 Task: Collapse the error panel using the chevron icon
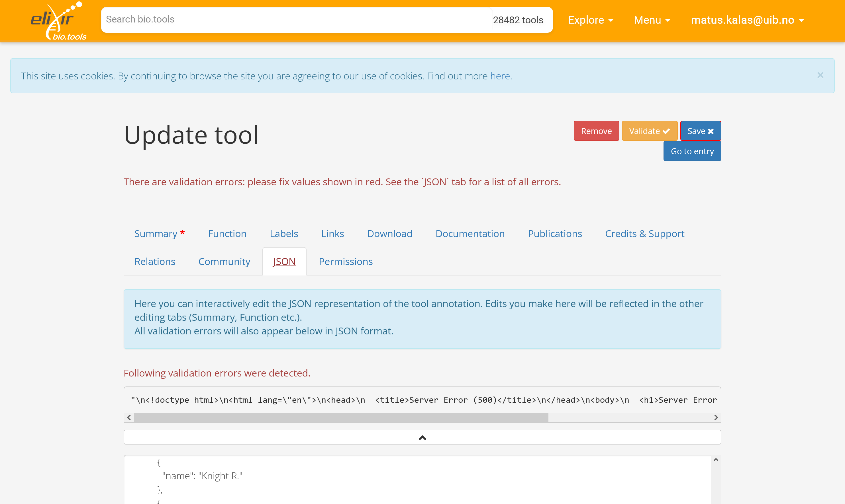tap(422, 437)
